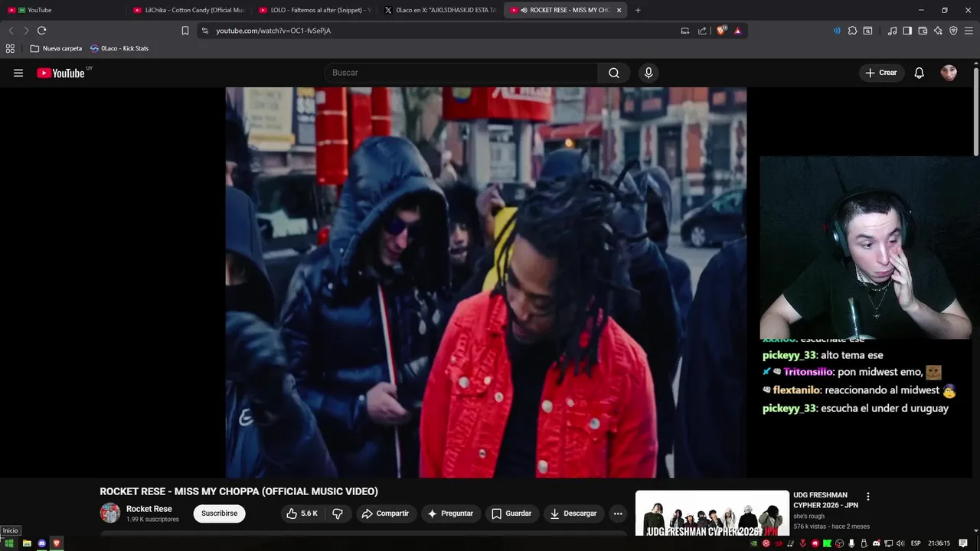The width and height of the screenshot is (980, 551).
Task: Open the music note playlist icon
Action: (x=892, y=31)
